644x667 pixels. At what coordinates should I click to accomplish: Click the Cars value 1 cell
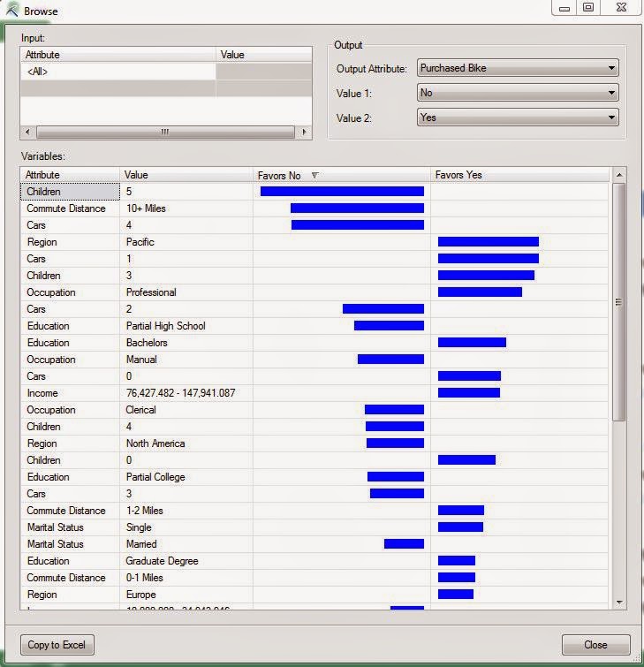[x=186, y=259]
